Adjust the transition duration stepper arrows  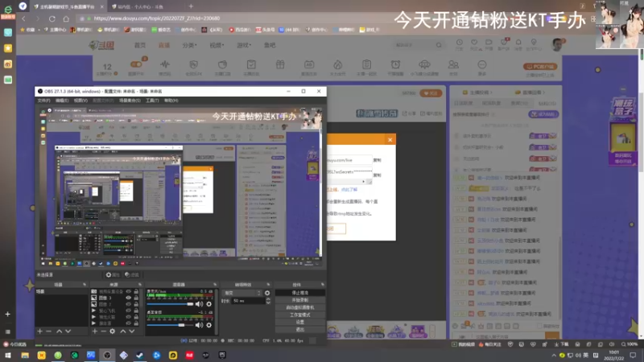(268, 301)
